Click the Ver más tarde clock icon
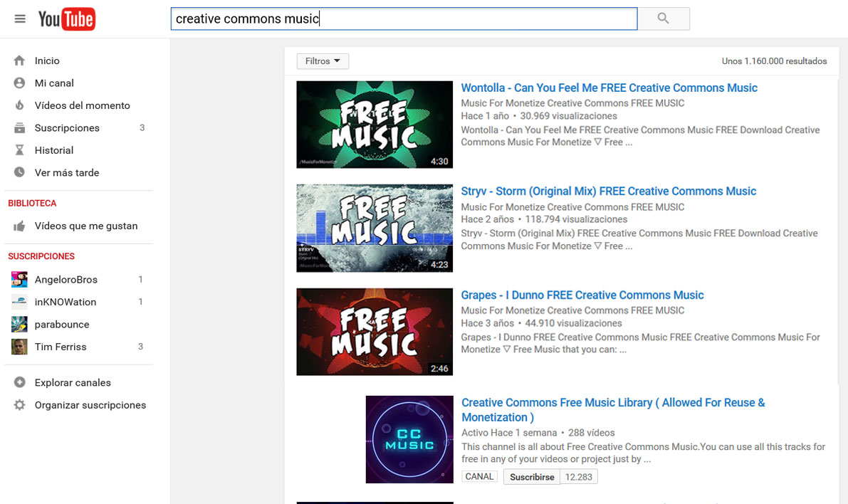Screen dimensions: 848x504 pyautogui.click(x=19, y=172)
